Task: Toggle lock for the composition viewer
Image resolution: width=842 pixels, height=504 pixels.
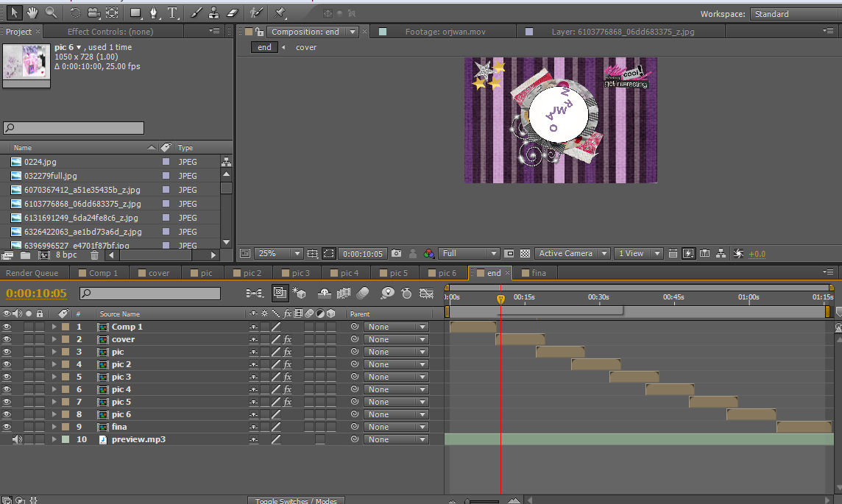Action: pos(259,32)
